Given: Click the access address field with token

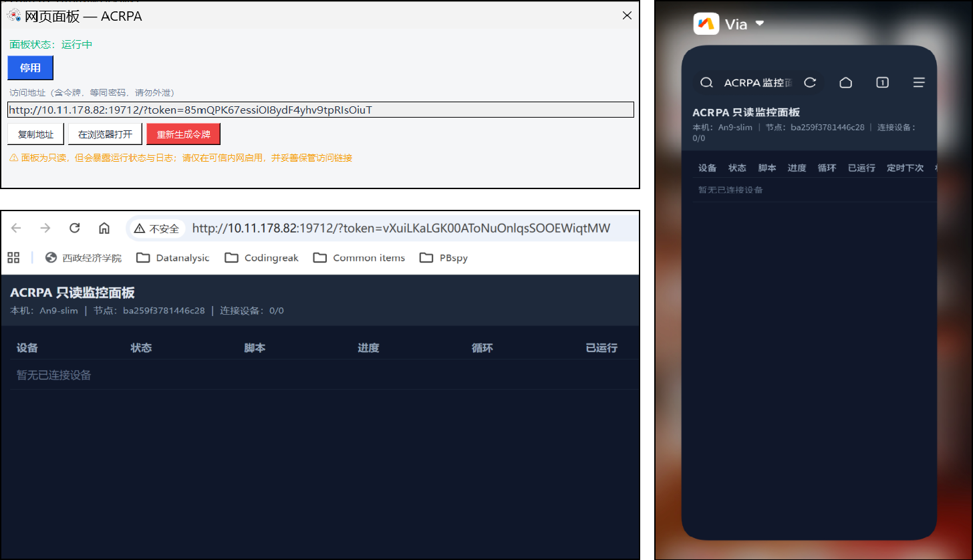Looking at the screenshot, I should pos(321,110).
